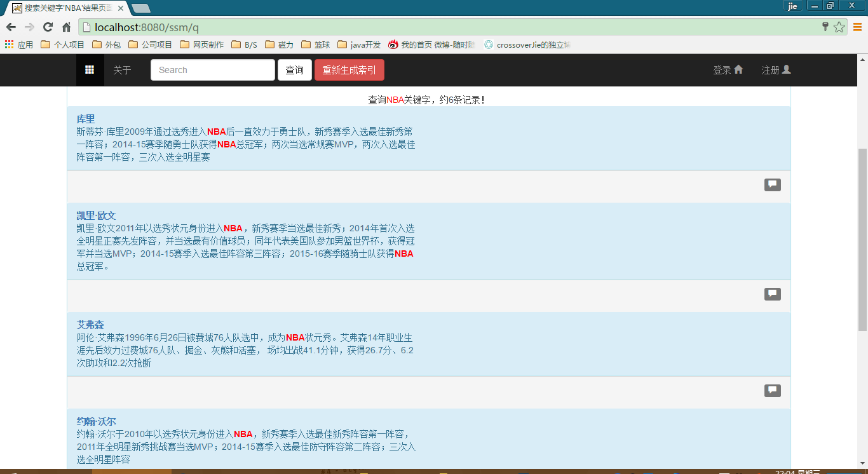Screen dimensions: 868x474
Task: Open the Chrome menu hamburger icon
Action: [857, 27]
